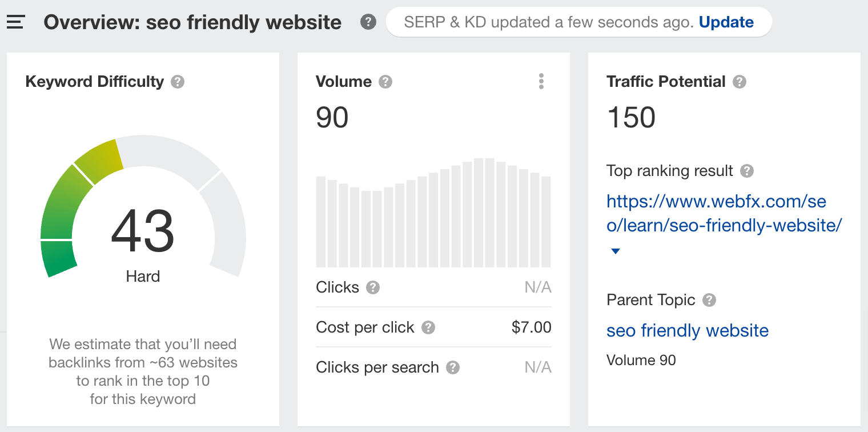The width and height of the screenshot is (868, 432).
Task: Click the Clicks help icon
Action: pos(374,287)
